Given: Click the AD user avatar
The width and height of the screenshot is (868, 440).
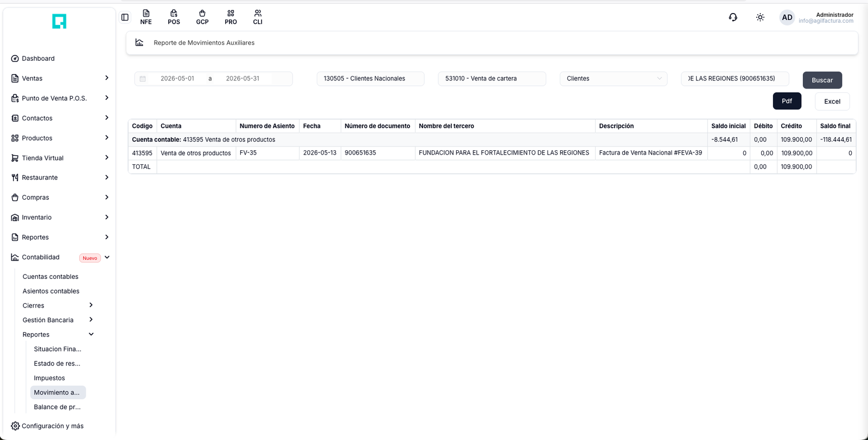Looking at the screenshot, I should tap(787, 17).
